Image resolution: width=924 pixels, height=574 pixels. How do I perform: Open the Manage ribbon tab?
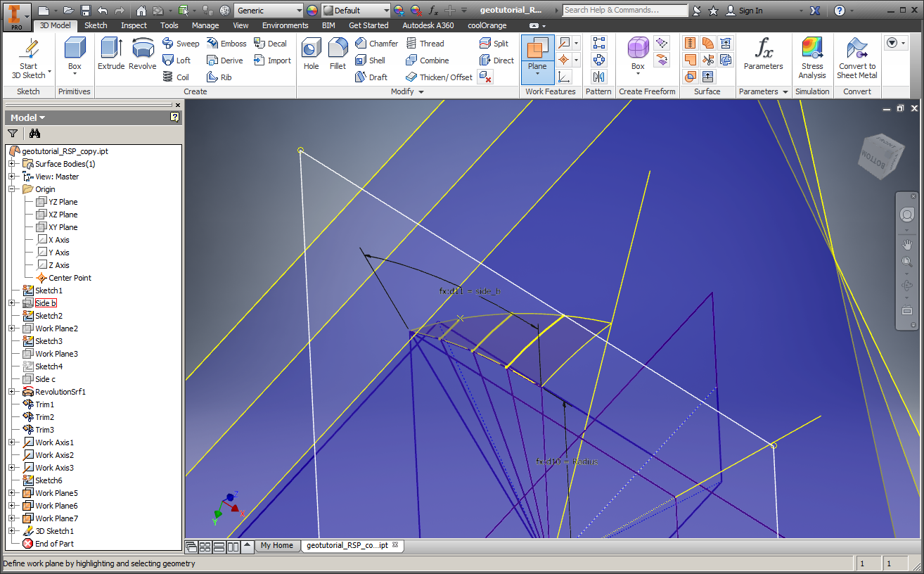coord(205,25)
